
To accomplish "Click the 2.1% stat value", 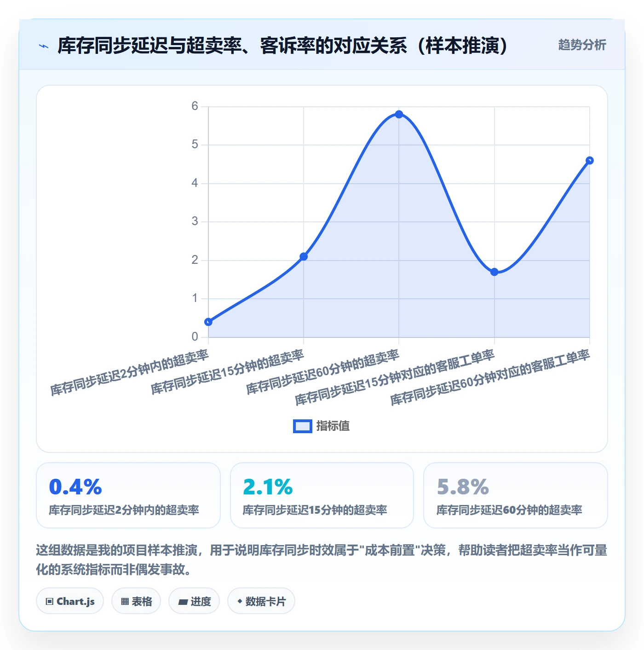I will 268,487.
